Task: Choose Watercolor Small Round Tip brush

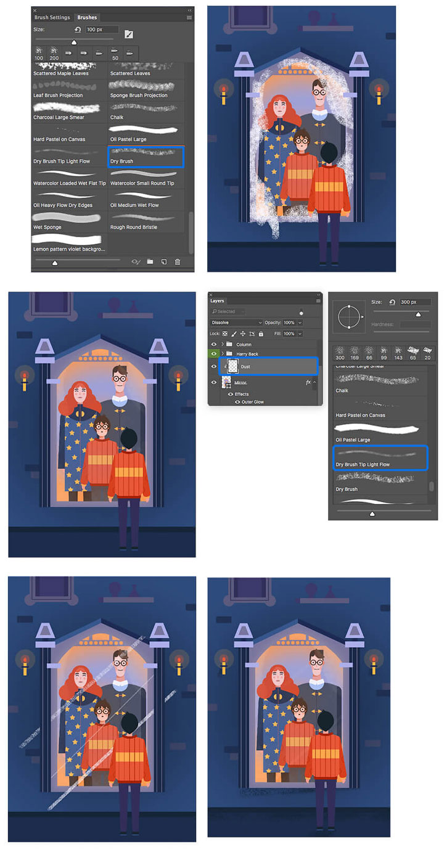Action: point(146,178)
